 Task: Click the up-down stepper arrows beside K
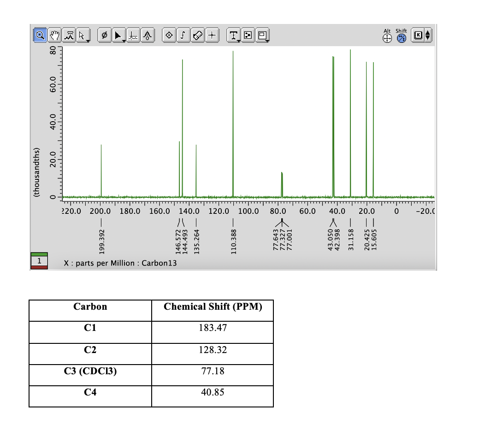click(x=428, y=35)
